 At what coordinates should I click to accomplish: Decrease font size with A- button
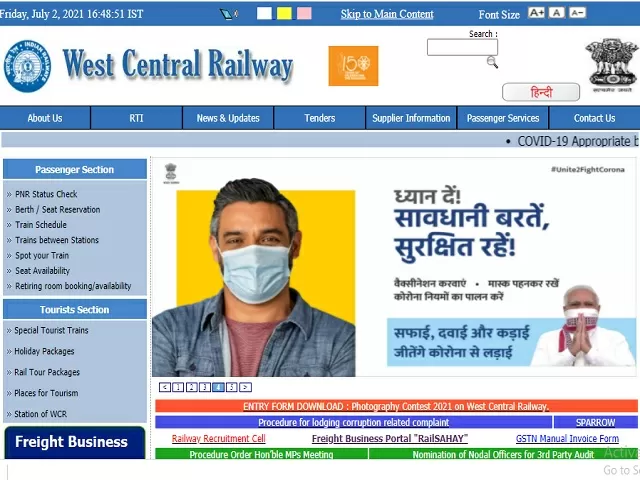(x=577, y=13)
